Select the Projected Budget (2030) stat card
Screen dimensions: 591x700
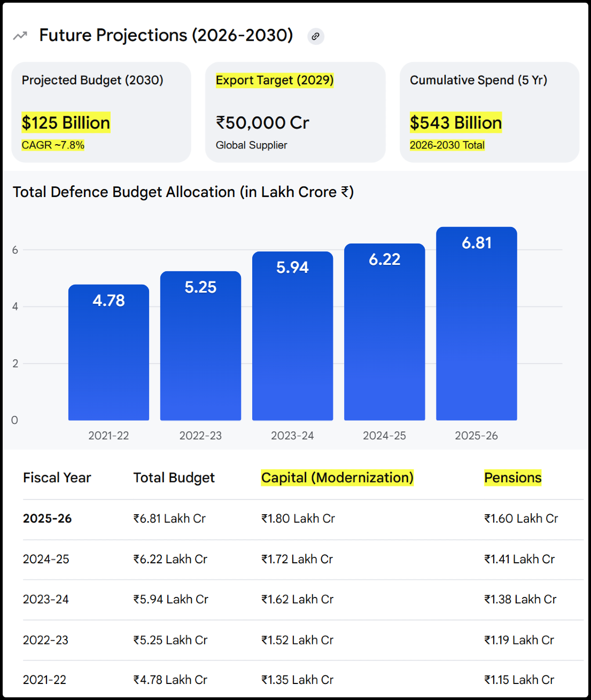pos(101,112)
